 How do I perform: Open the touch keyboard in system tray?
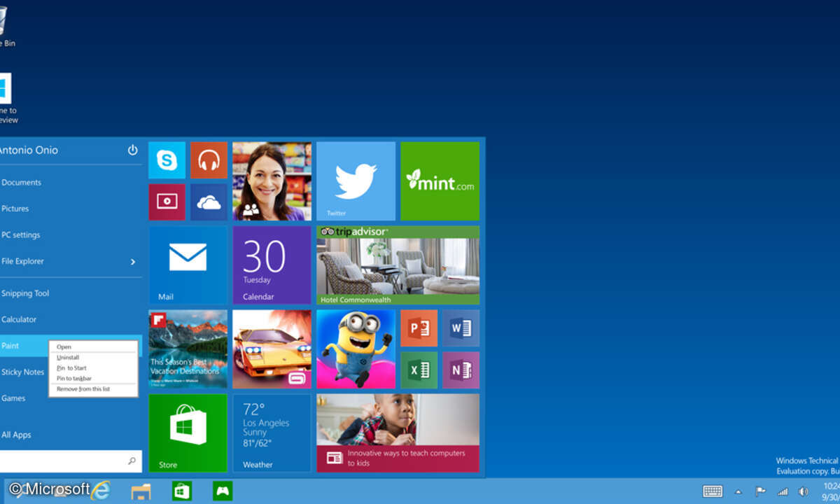point(713,491)
